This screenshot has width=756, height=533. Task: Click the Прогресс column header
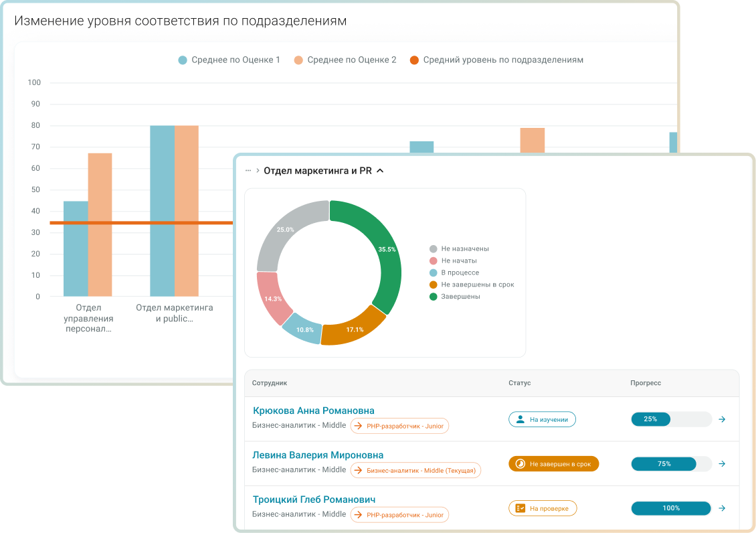pos(646,383)
